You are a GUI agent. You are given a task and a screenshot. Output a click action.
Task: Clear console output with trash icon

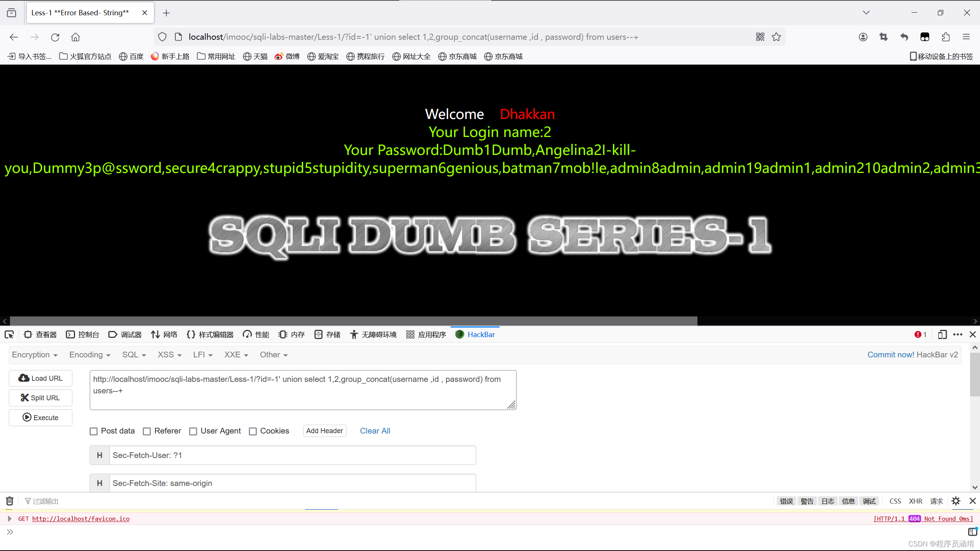point(10,501)
